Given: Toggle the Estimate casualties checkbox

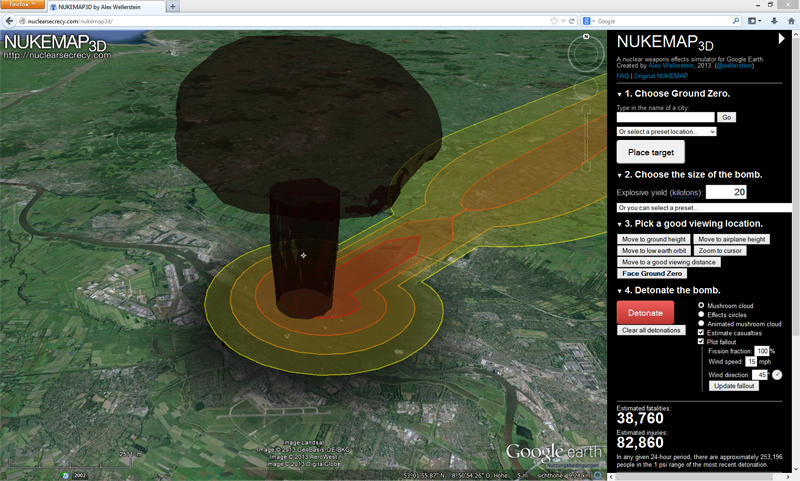Looking at the screenshot, I should coord(701,333).
